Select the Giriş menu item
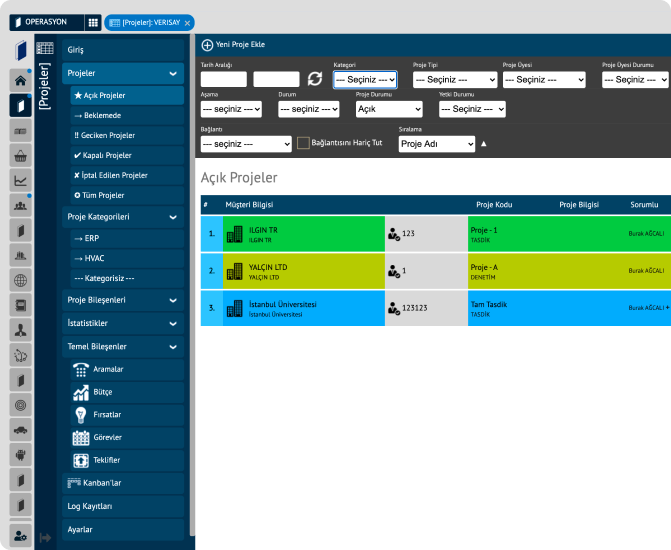This screenshot has height=550, width=671. tap(123, 50)
